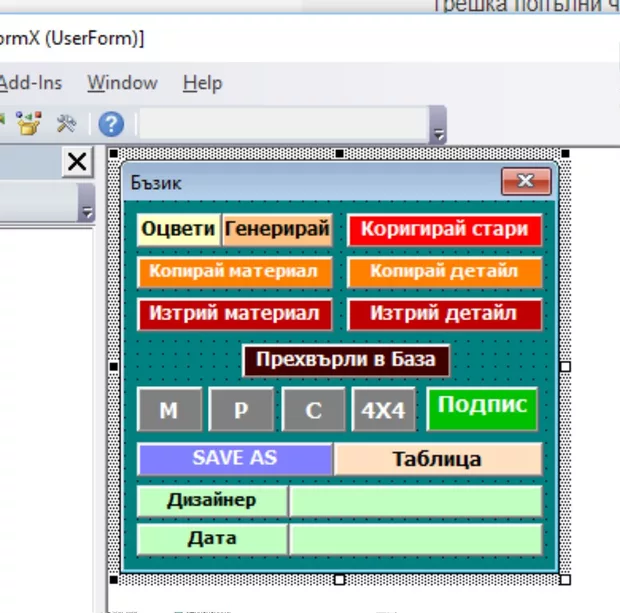Click the input field beside Дизайнер
The width and height of the screenshot is (620, 613).
[416, 501]
